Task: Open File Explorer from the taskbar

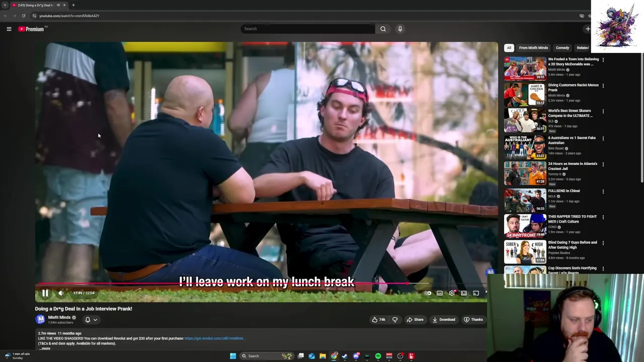Action: (x=323, y=356)
